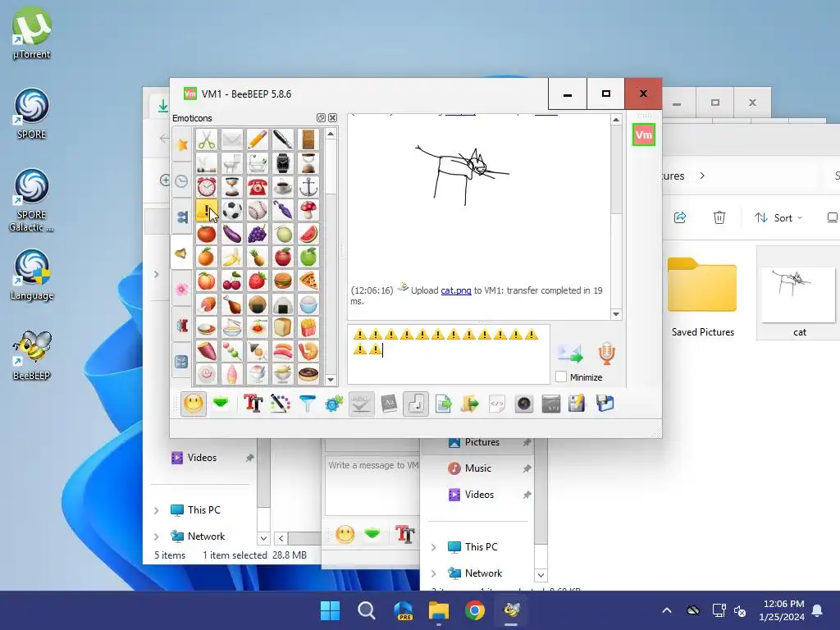Click the blue funnel filter icon
Image resolution: width=840 pixels, height=630 pixels.
[x=308, y=404]
